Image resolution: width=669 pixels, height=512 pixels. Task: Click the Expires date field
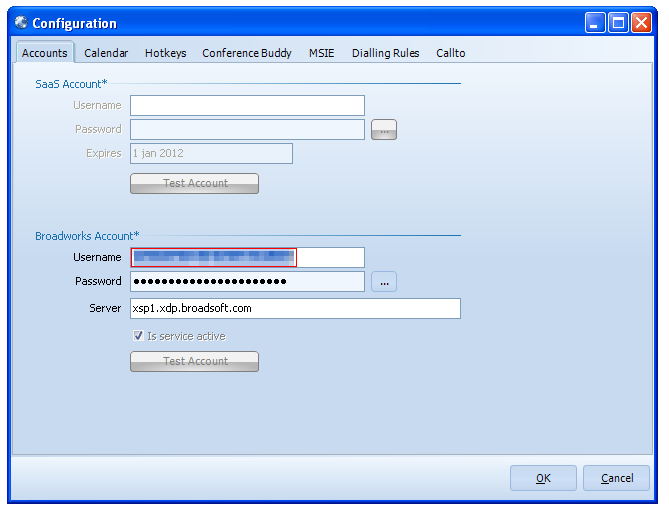(x=211, y=154)
